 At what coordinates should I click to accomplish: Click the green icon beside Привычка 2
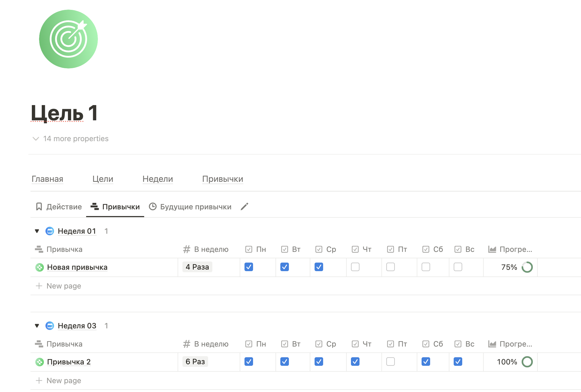point(40,362)
